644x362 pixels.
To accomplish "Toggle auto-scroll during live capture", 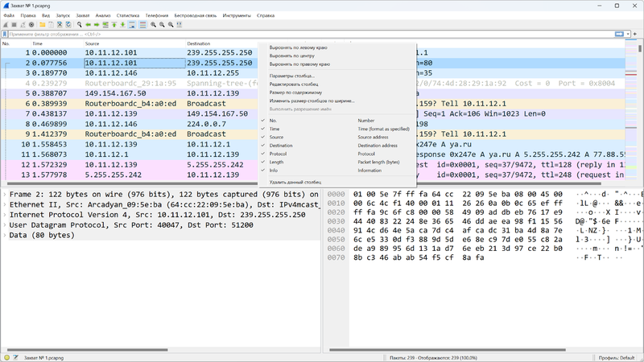I will coord(132,25).
